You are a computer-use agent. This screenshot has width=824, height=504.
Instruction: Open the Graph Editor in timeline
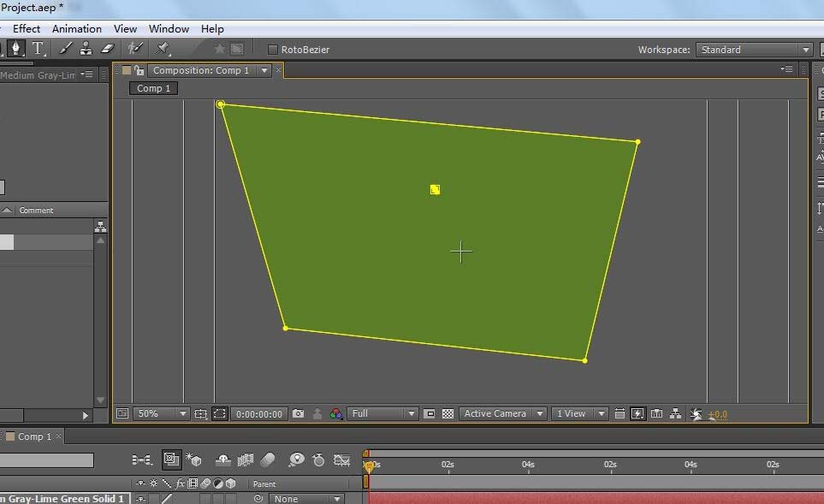[x=342, y=460]
